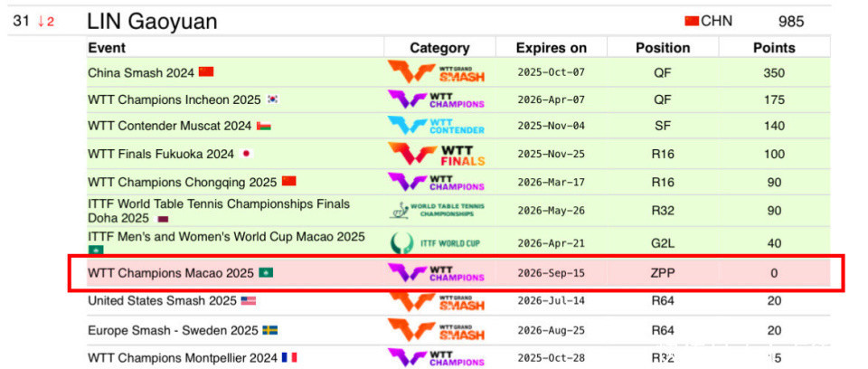Click WTT Grand Smash logo for China Smash
The height and width of the screenshot is (369, 868).
pos(436,72)
